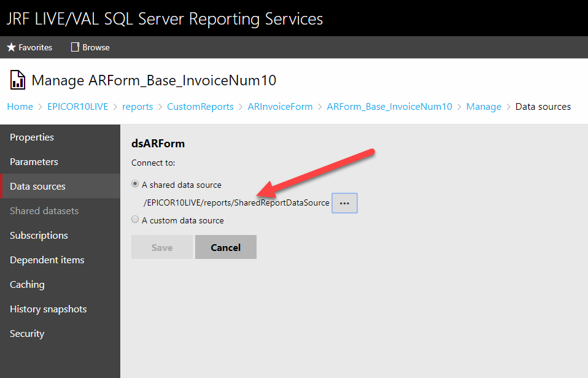Open the History snapshots section
This screenshot has width=588, height=378.
point(60,309)
